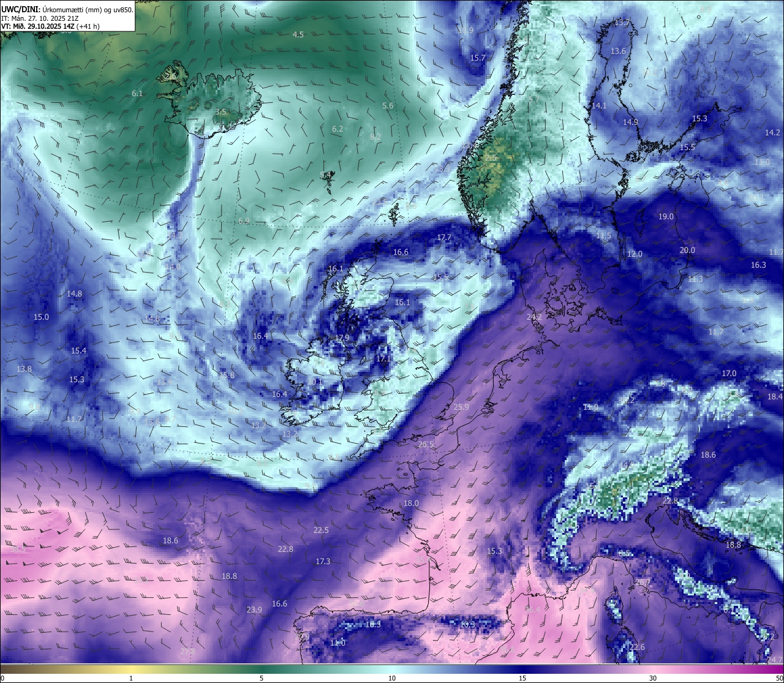The image size is (784, 683).
Task: Click the '1' tick on the color scale
Action: coord(131,678)
